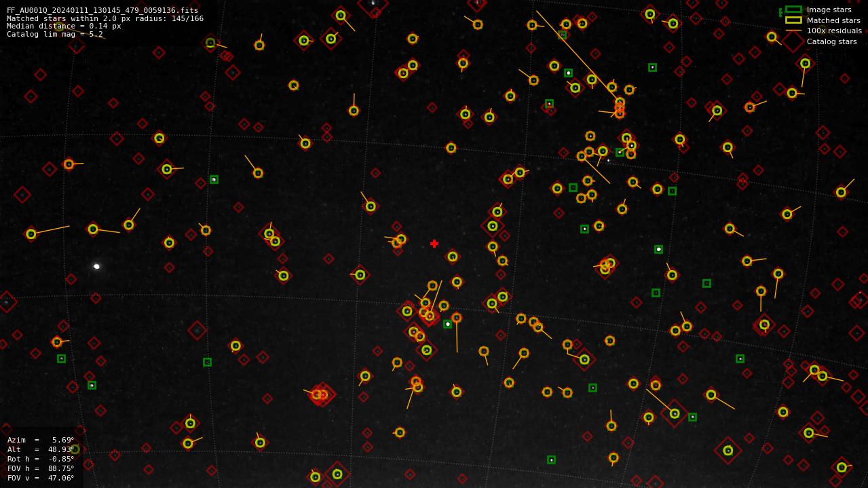Click the orange 100x residuals legend line
The image size is (868, 488).
(793, 31)
